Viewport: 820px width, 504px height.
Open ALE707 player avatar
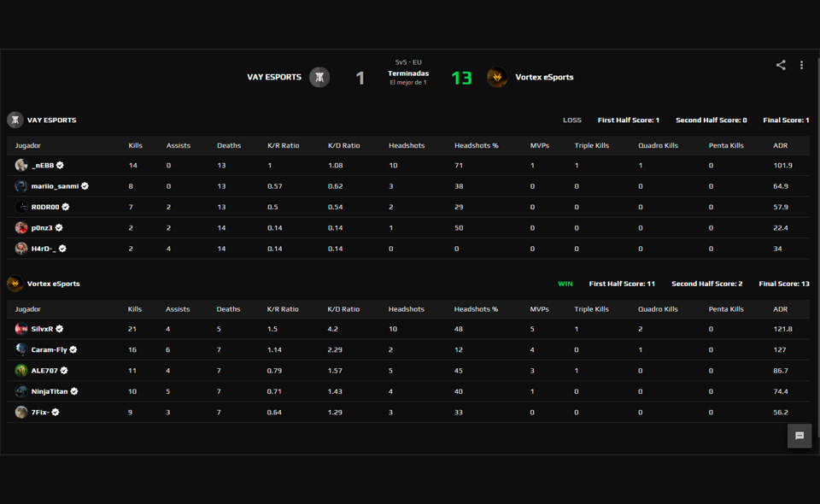point(20,371)
